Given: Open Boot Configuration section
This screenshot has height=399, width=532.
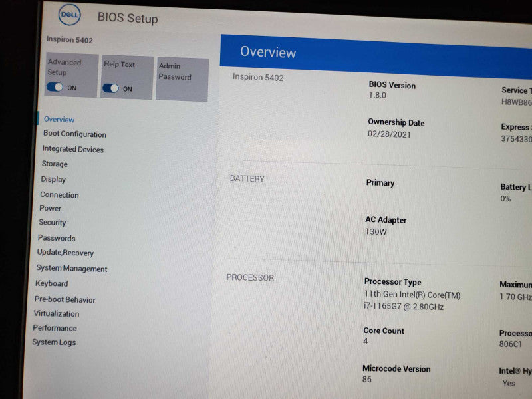Looking at the screenshot, I should pos(74,134).
